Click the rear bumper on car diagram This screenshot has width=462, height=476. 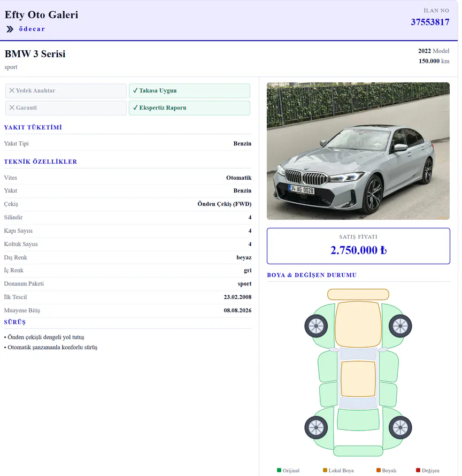point(358,451)
